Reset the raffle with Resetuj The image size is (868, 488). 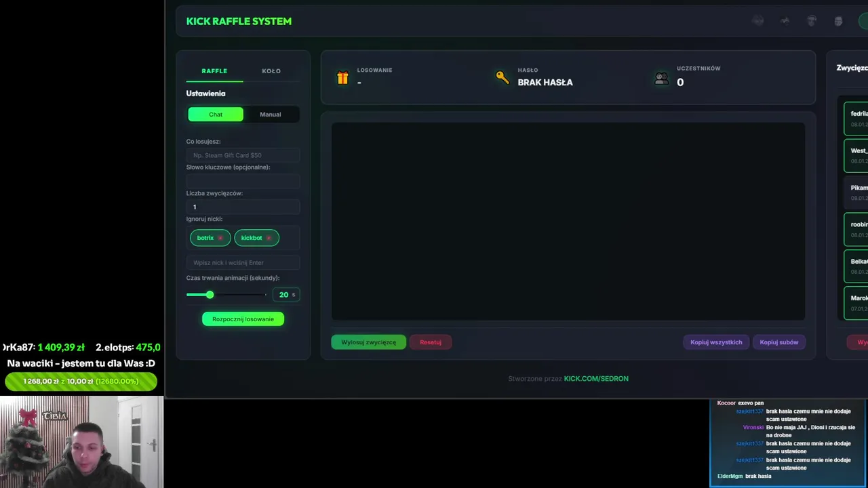(431, 342)
